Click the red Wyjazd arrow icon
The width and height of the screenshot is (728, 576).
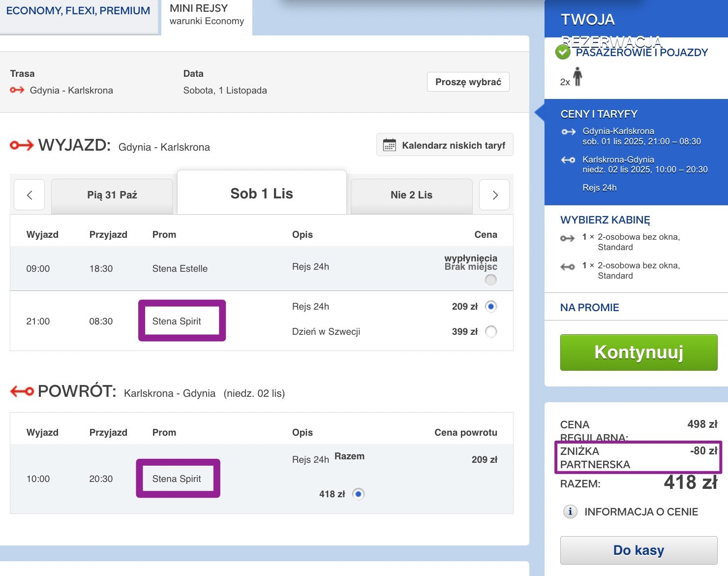click(22, 145)
